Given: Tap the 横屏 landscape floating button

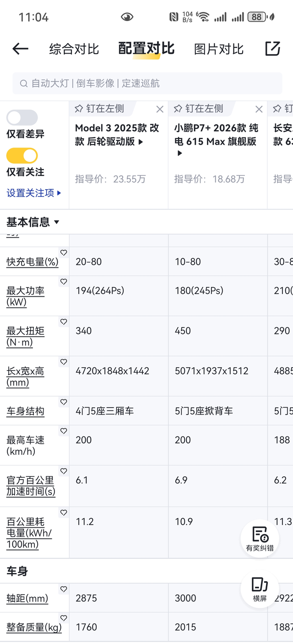Looking at the screenshot, I should tap(260, 589).
